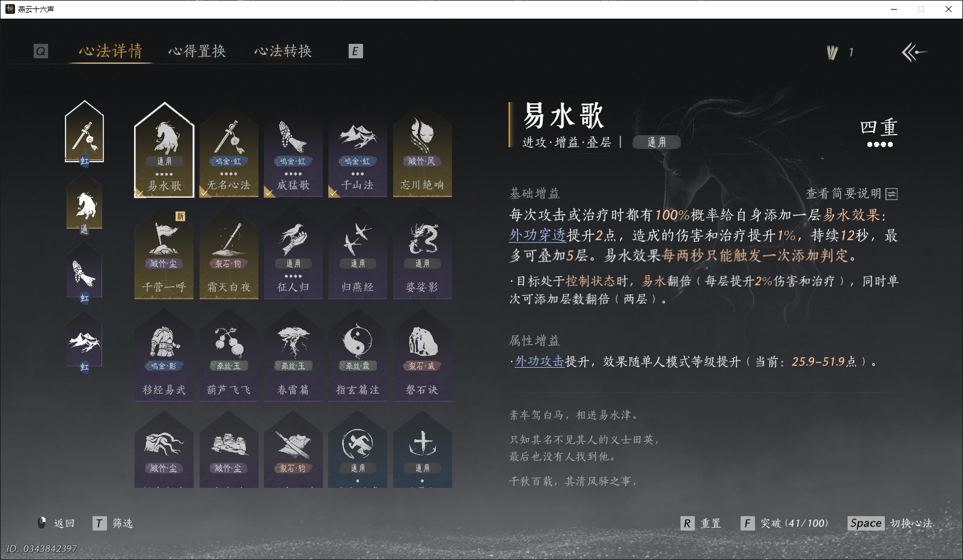Select bottom-row first 贼竹·尘 roots card

click(x=164, y=451)
